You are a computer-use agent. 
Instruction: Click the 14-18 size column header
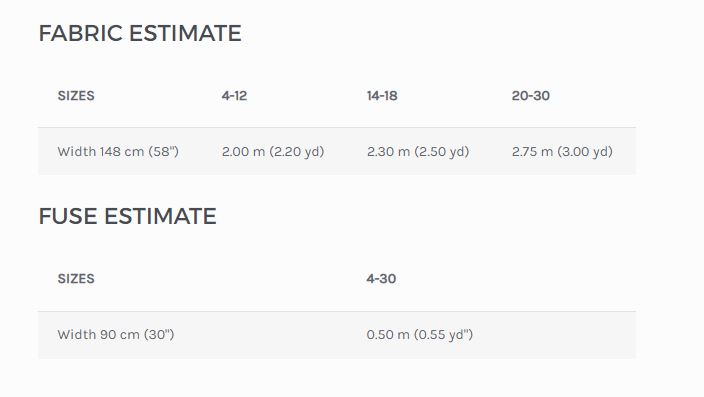tap(382, 96)
